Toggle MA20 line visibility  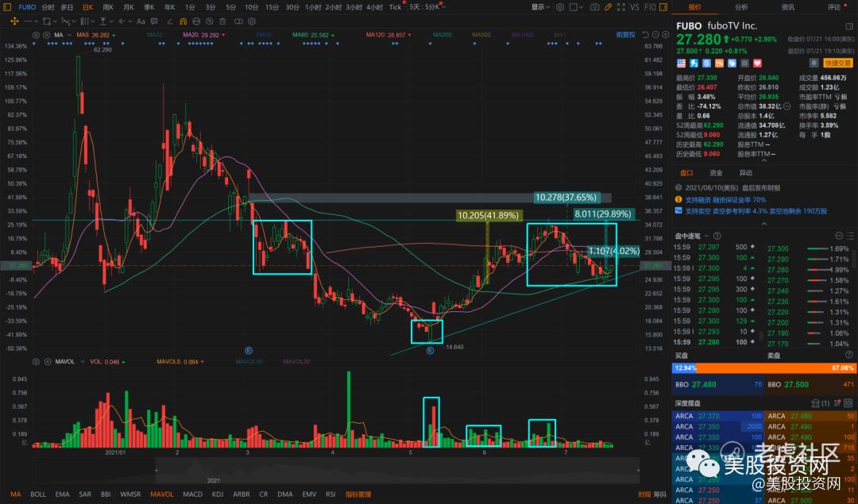pos(203,35)
